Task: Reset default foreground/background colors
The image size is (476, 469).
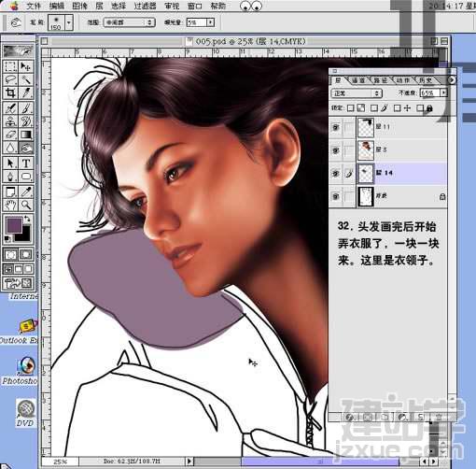Action: point(7,239)
